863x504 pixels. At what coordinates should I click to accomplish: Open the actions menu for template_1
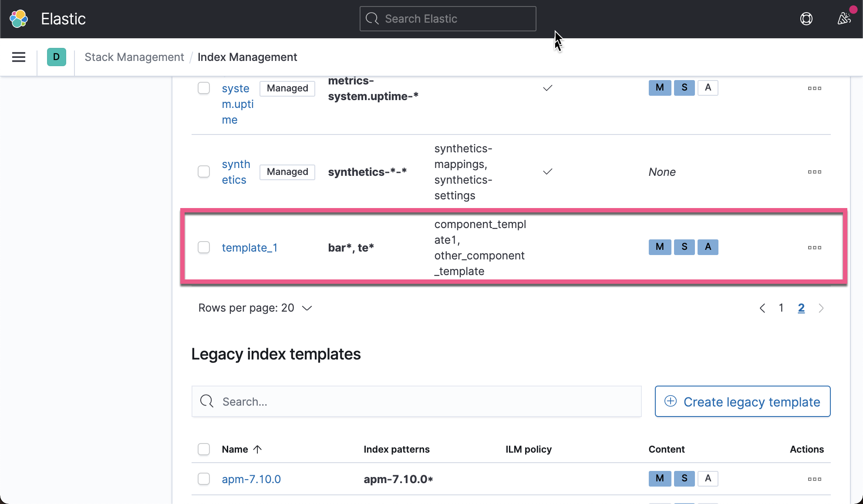814,247
